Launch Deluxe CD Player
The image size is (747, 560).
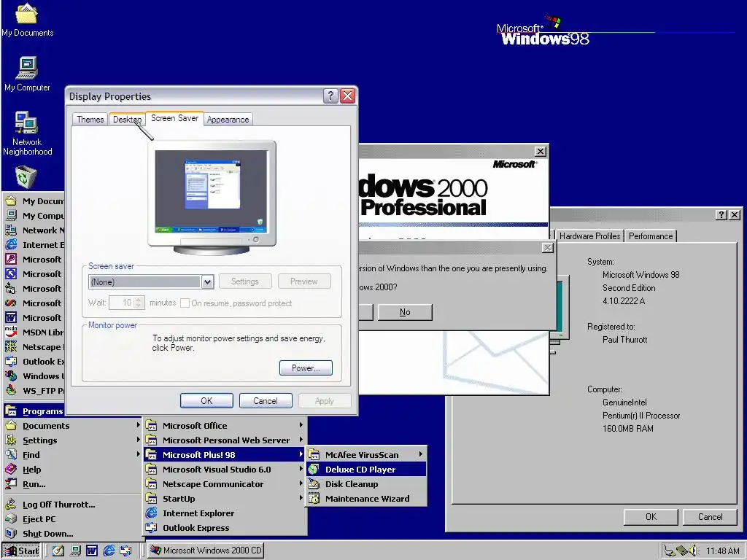(x=366, y=470)
